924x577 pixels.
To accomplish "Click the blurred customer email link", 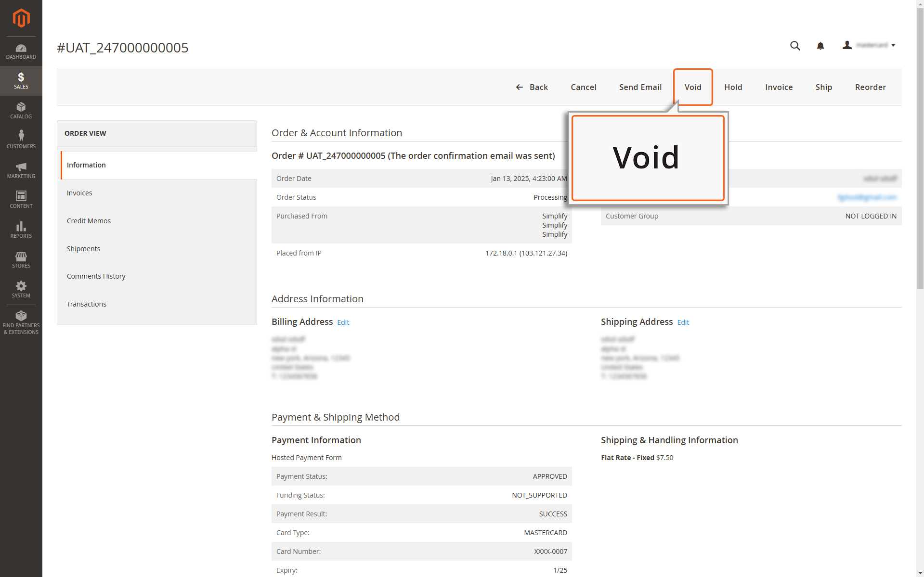I will point(867,197).
